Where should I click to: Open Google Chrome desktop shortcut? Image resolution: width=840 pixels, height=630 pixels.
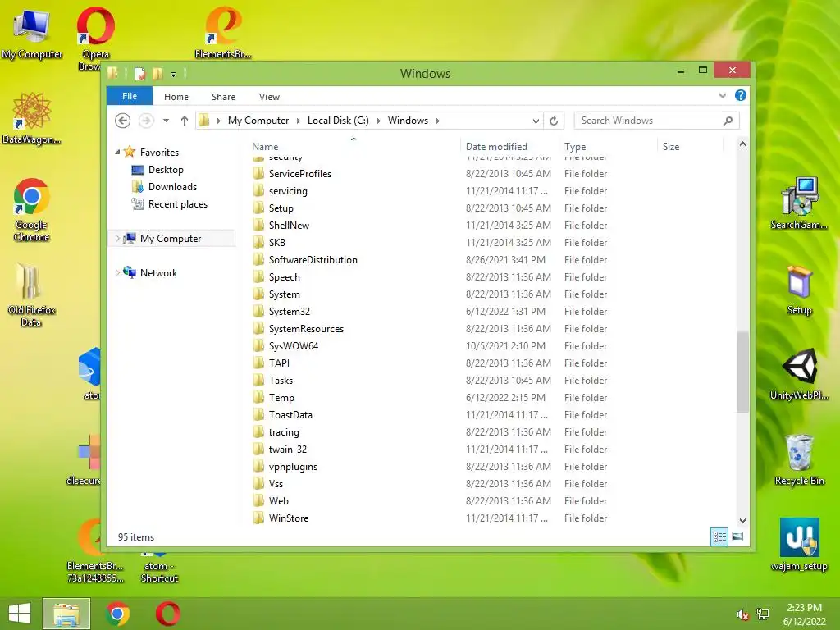(x=32, y=209)
